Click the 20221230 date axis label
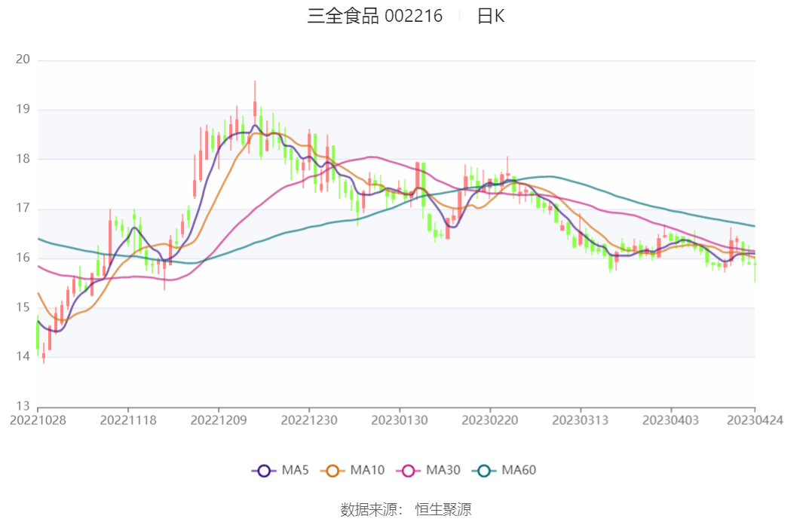Viewport: 812px width, 519px height. pos(309,420)
